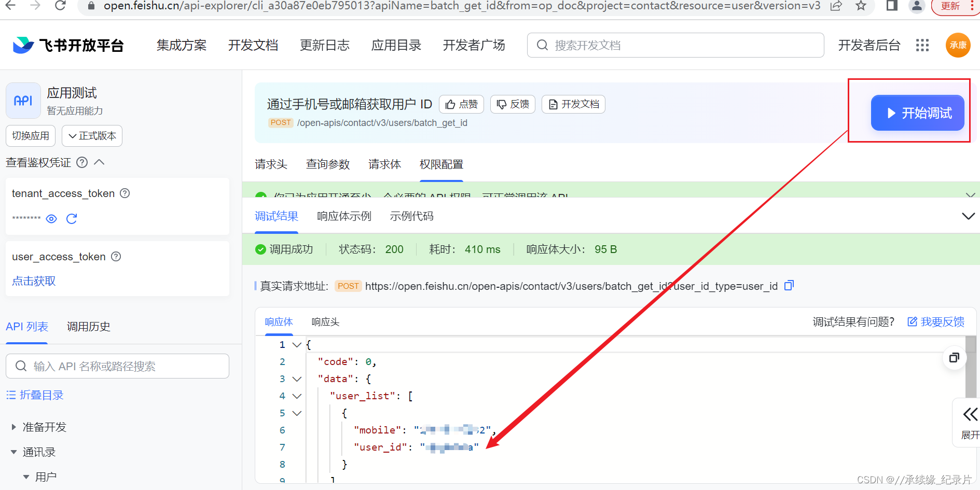Screen dimensions: 980x490
Task: Click the Feishu Open Platform logo
Action: click(68, 45)
